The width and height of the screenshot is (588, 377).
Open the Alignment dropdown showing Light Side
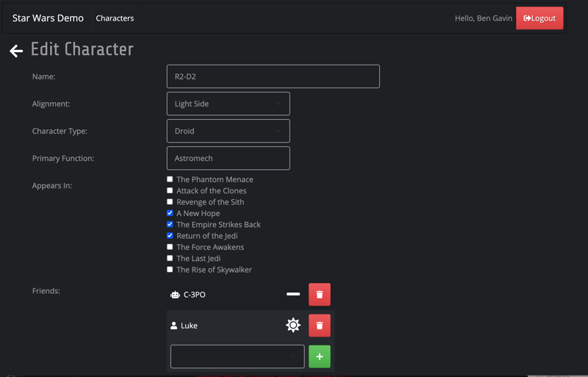coord(229,104)
